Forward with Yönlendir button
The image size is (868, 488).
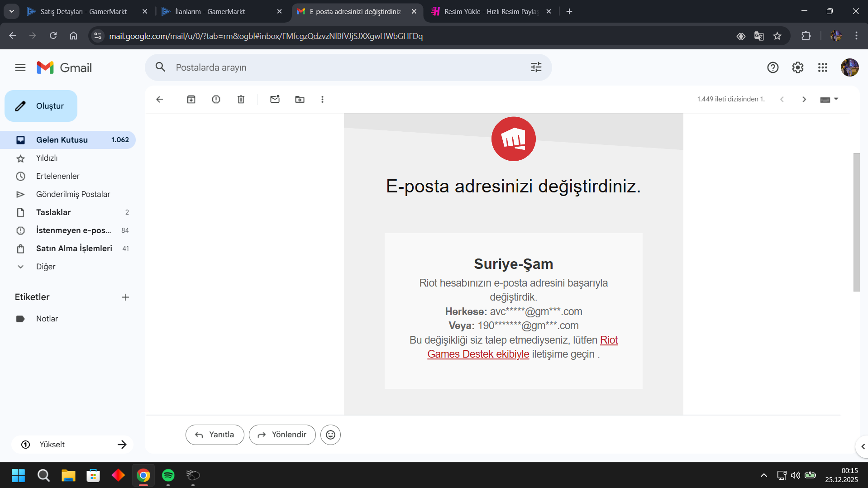[x=282, y=435]
